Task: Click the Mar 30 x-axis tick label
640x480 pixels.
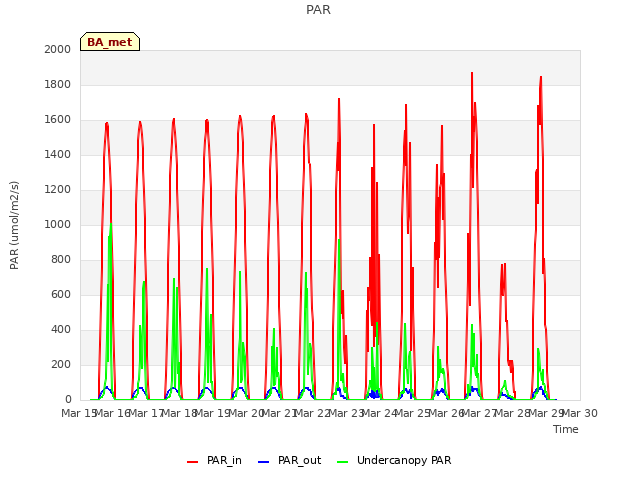Action: click(x=580, y=413)
